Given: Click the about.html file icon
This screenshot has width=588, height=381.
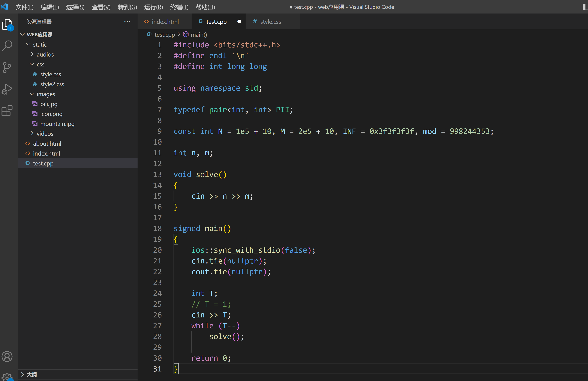Looking at the screenshot, I should tap(28, 143).
